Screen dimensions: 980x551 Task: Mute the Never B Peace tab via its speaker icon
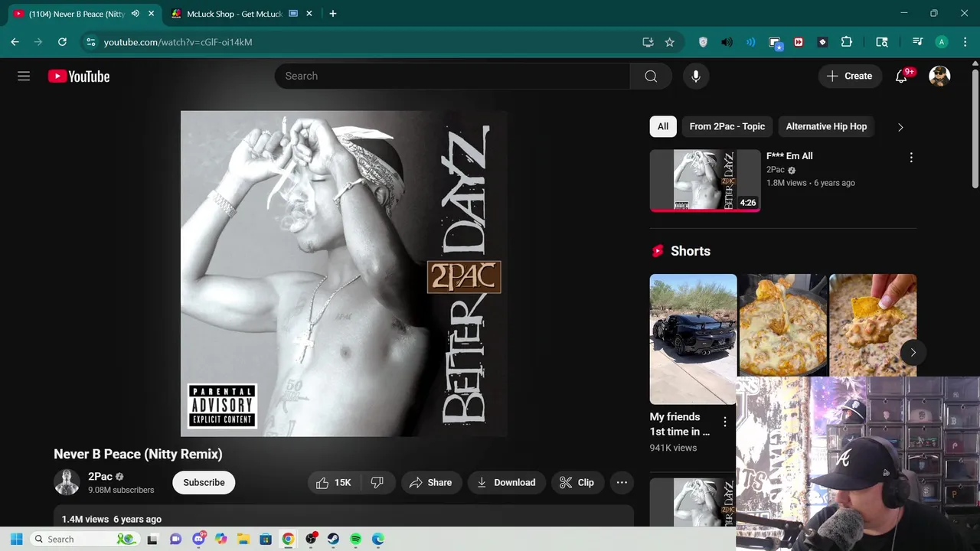(136, 14)
